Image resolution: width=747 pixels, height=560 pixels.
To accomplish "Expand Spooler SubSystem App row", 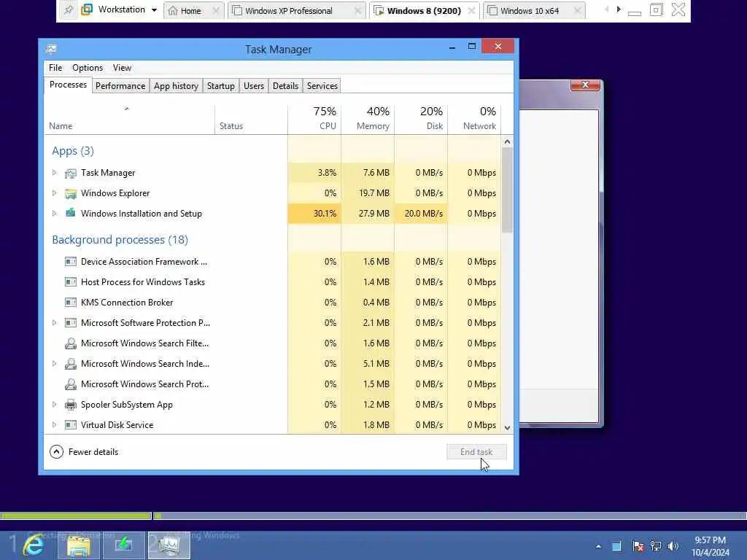I will tap(54, 405).
